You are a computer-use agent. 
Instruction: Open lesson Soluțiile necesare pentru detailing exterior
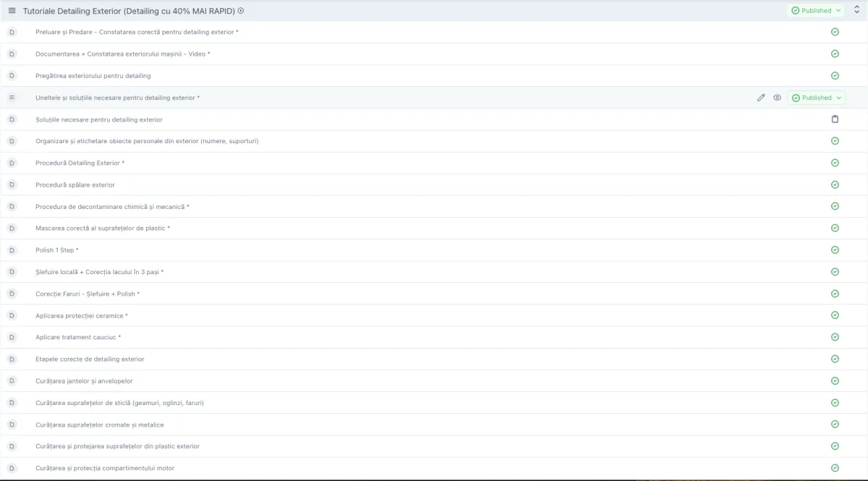point(99,119)
